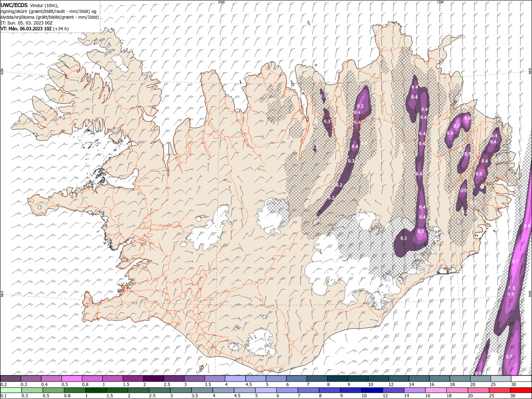
Task: Click the 0.1 tick label under lower legend
Action: click(x=3, y=396)
